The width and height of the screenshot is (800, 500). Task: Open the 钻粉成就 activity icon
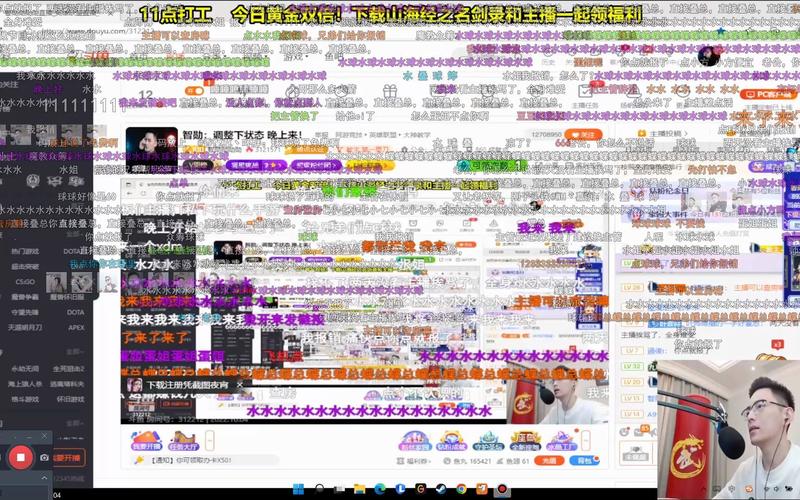[x=452, y=441]
